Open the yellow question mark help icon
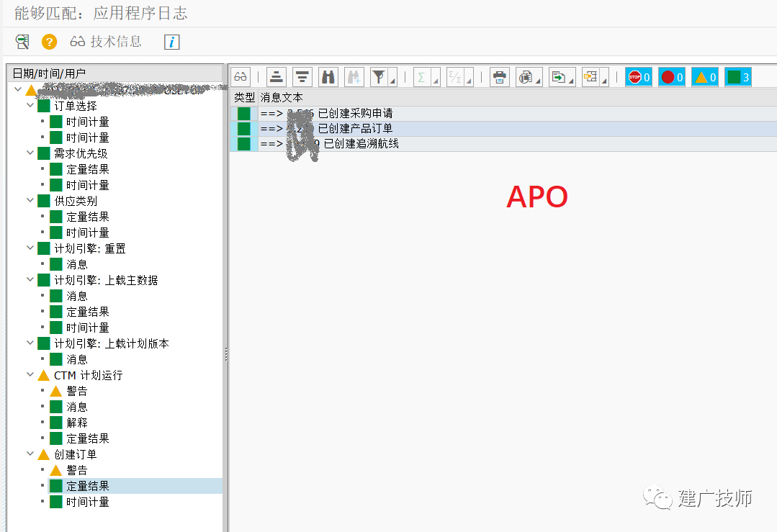 tap(49, 42)
